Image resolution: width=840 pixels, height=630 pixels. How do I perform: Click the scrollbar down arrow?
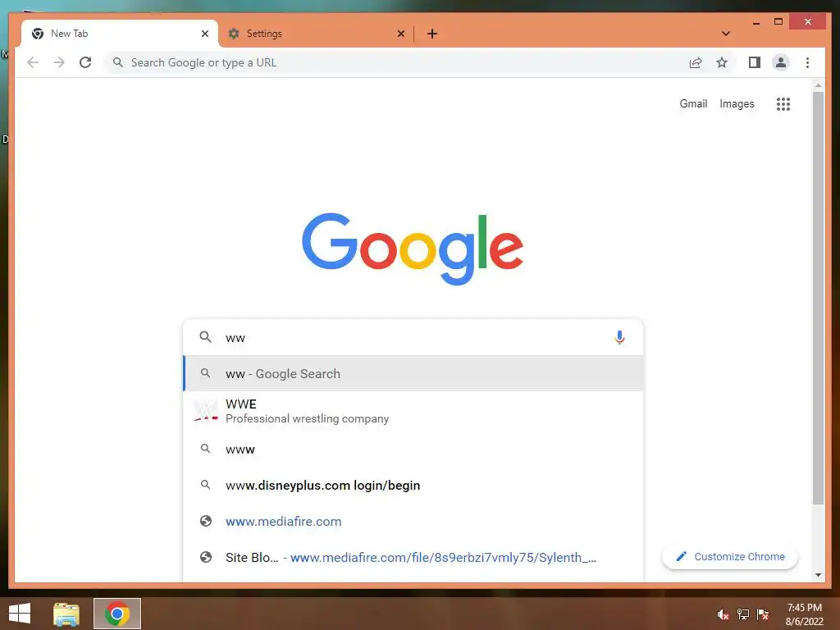click(x=818, y=575)
